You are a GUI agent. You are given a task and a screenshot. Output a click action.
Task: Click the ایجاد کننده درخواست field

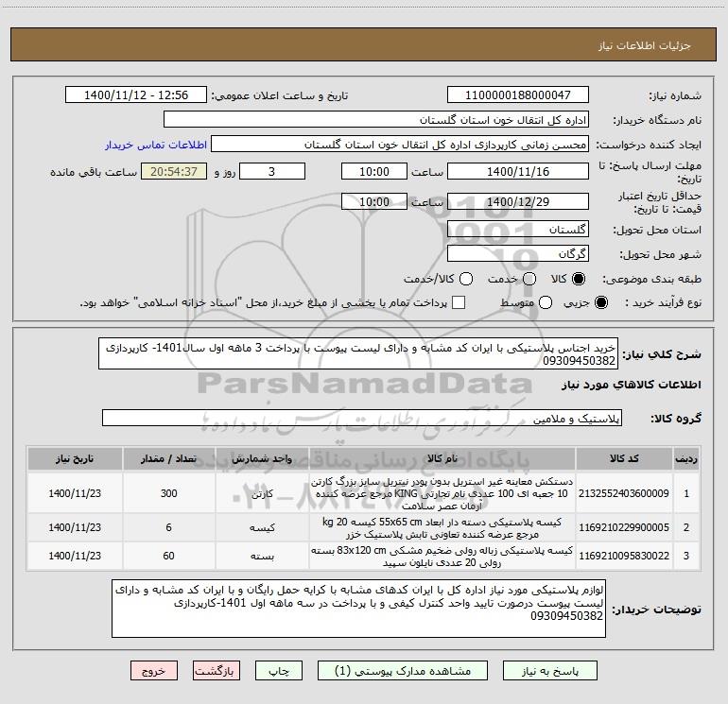[x=400, y=144]
